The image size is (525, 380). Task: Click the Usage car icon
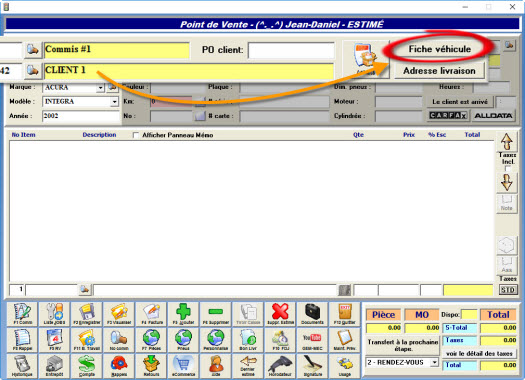point(345,366)
